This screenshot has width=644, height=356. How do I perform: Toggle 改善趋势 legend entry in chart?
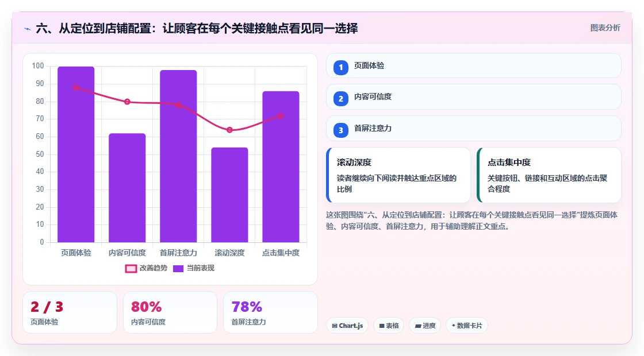click(146, 268)
